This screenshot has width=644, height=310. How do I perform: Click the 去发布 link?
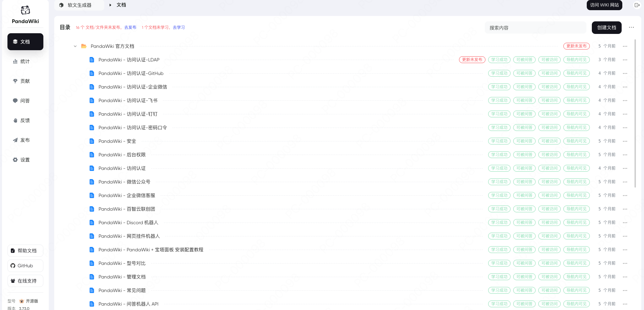(x=130, y=27)
